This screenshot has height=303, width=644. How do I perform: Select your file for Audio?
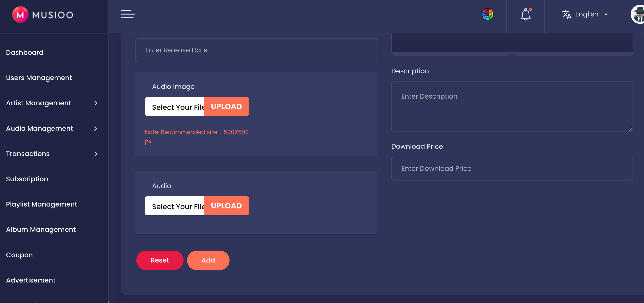coord(174,206)
